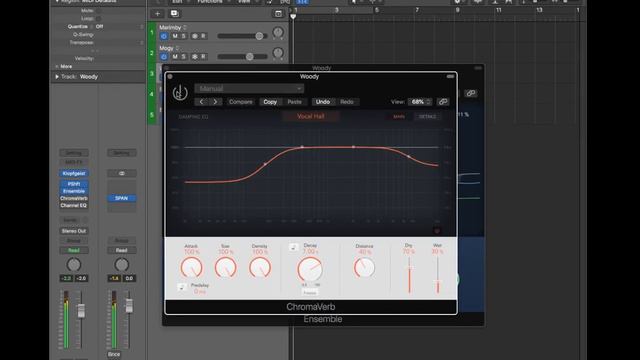This screenshot has width=640, height=360.
Task: Freeze the Marimby track
Action: (x=195, y=36)
